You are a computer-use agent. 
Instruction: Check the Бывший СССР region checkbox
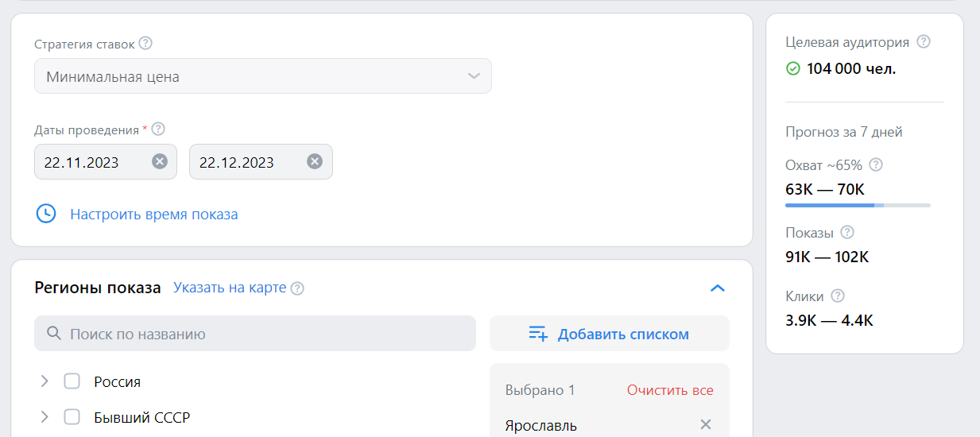pyautogui.click(x=72, y=417)
